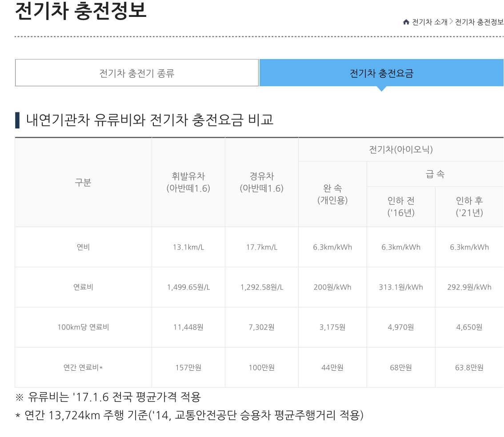Select the 313.1원/kWh cell

(401, 287)
